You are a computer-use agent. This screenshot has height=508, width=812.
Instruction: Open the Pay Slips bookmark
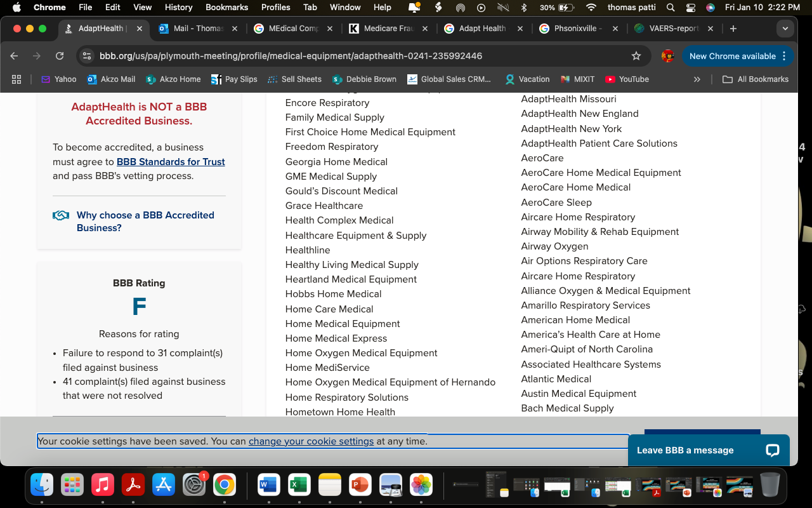click(x=234, y=79)
